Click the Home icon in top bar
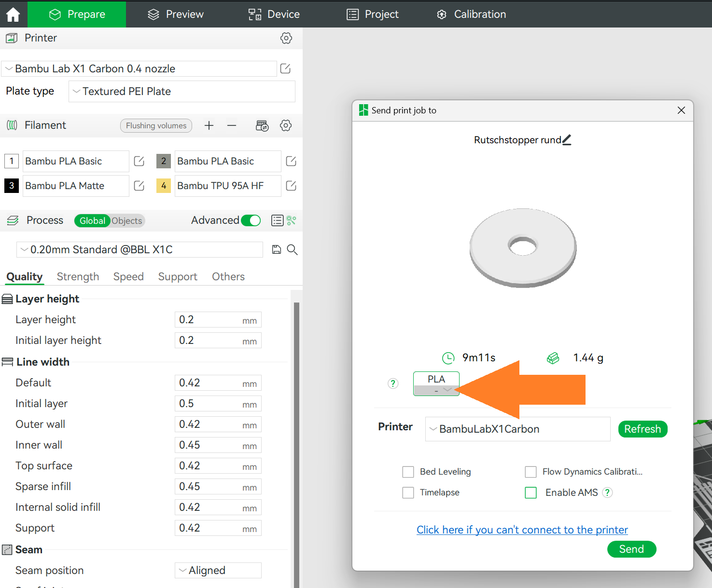The image size is (712, 588). [x=13, y=14]
